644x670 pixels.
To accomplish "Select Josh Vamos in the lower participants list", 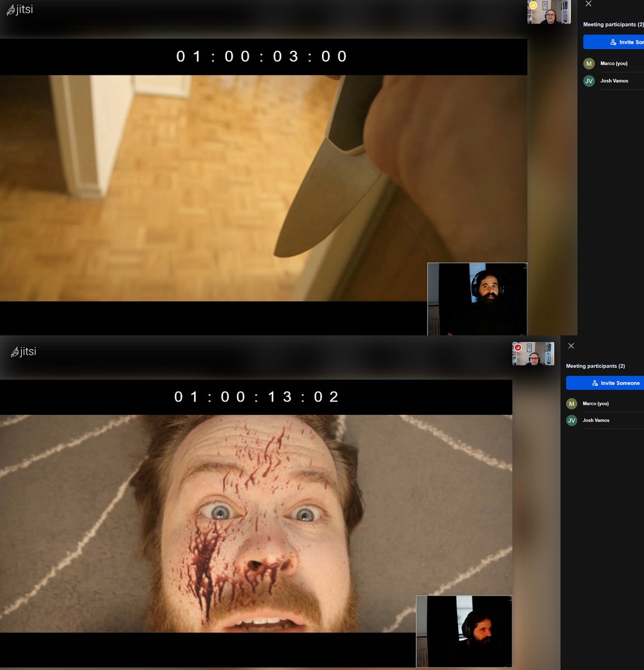I will 605,420.
